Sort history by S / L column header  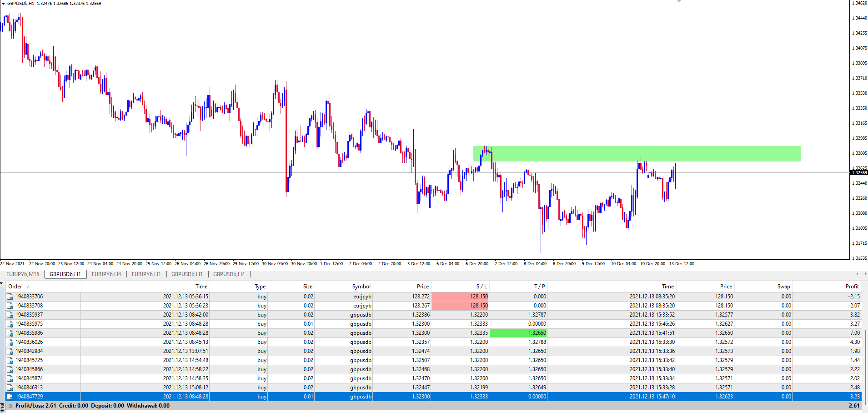[x=460, y=287]
